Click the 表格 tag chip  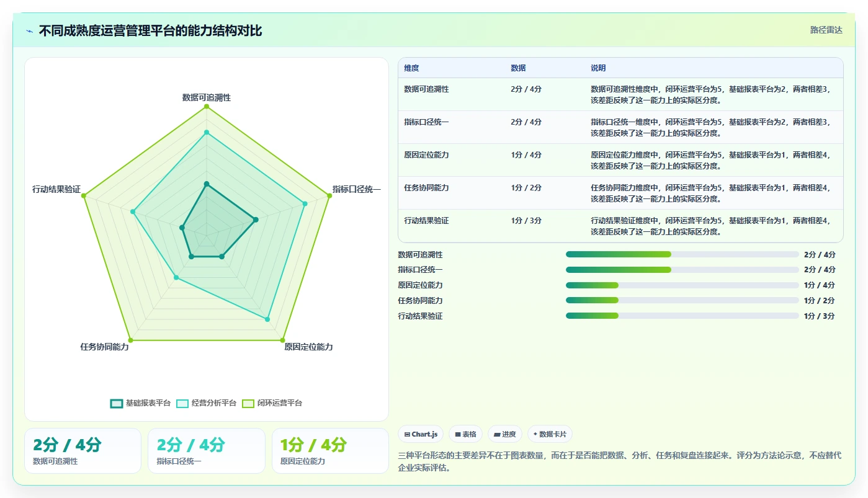coord(465,434)
